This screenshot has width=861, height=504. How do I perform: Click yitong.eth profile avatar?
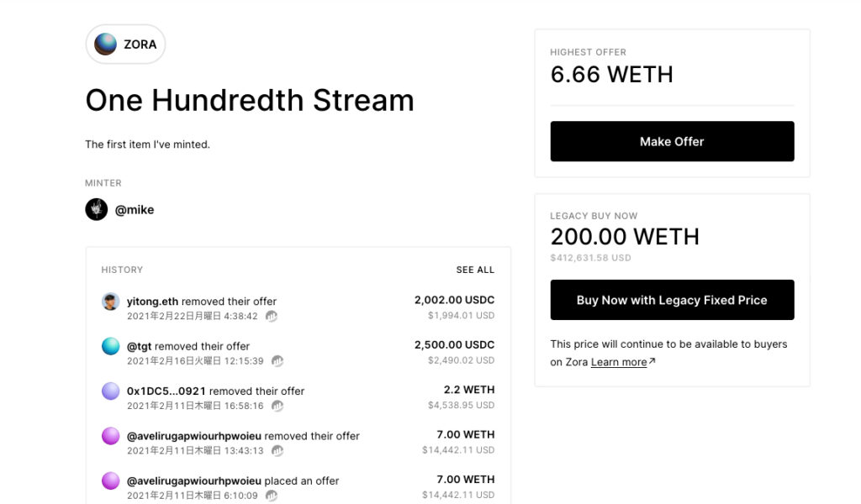point(110,302)
